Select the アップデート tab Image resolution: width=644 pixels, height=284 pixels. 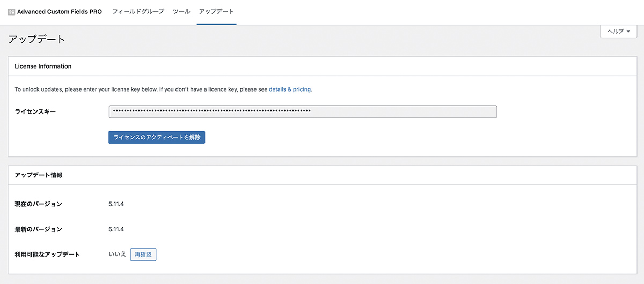(x=216, y=11)
